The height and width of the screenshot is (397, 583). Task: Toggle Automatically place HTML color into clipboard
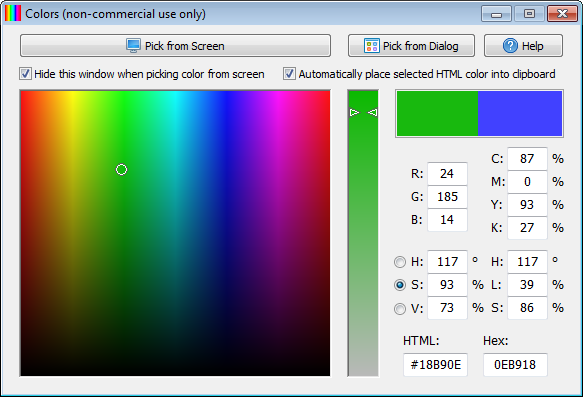pyautogui.click(x=289, y=74)
